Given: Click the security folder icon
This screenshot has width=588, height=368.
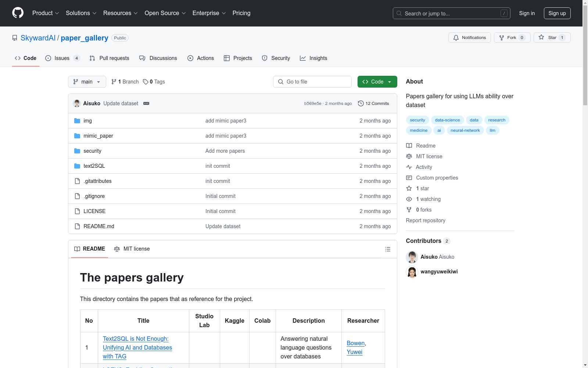Looking at the screenshot, I should [77, 151].
